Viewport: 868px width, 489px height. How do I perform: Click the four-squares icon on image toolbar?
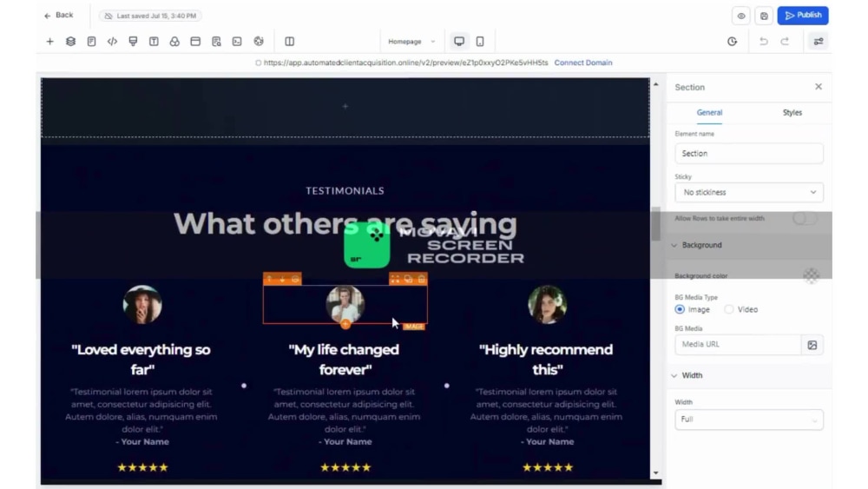coord(395,279)
